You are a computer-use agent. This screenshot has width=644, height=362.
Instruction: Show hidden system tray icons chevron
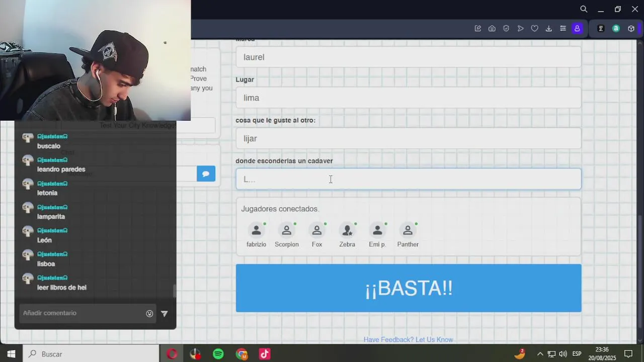coord(540,354)
